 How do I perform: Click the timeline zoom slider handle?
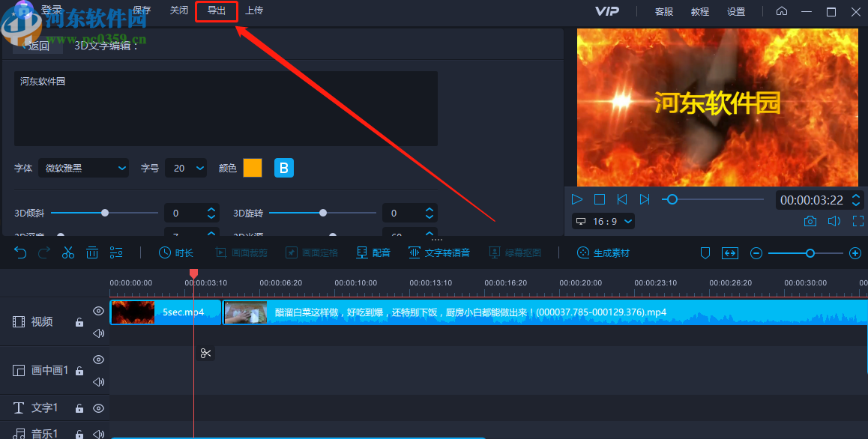tap(810, 253)
